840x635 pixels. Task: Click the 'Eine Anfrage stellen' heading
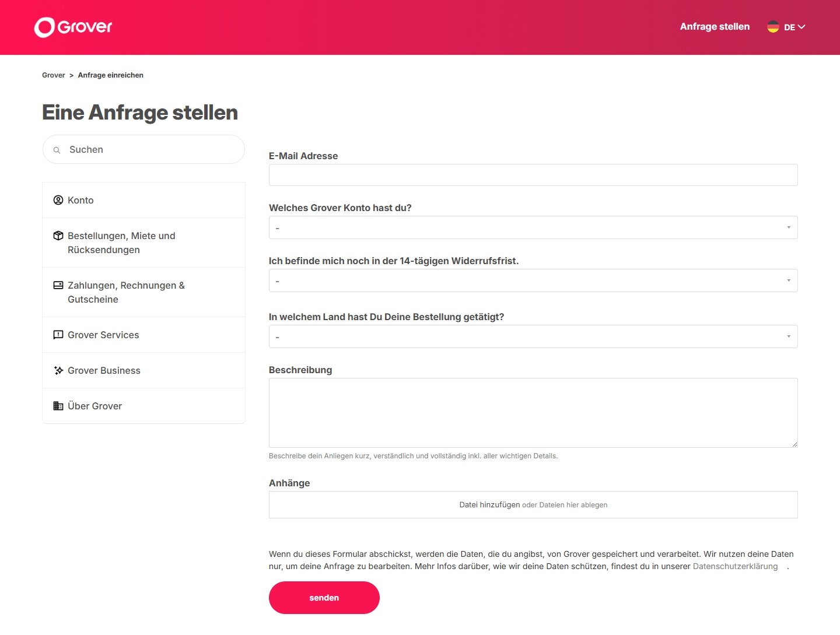coord(140,113)
